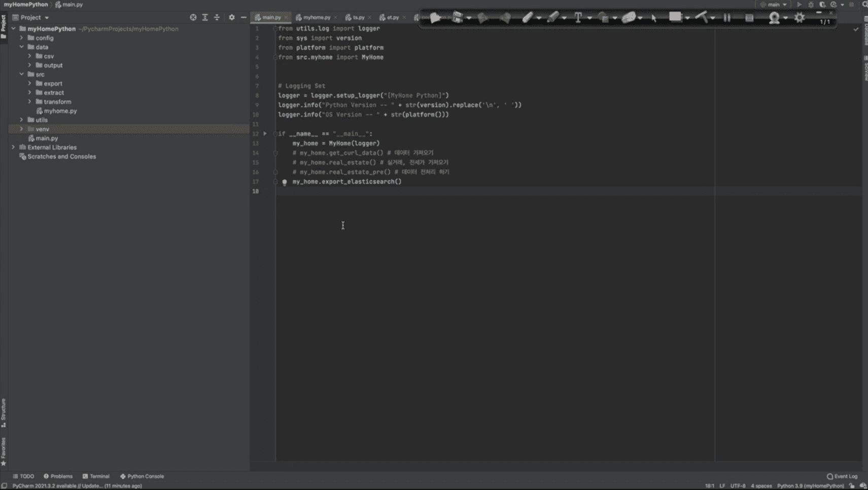
Task: Toggle the intention light bulb on line 17
Action: (285, 182)
